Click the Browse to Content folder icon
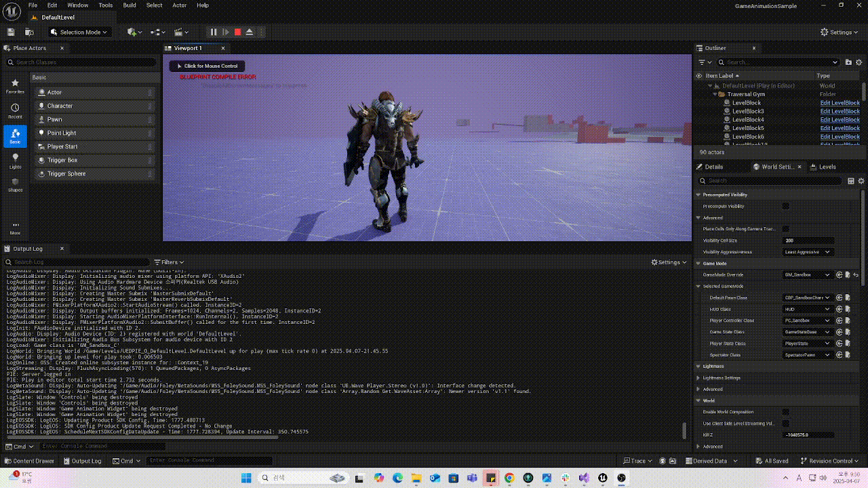Screen dimensions: 868x488 pos(29,32)
